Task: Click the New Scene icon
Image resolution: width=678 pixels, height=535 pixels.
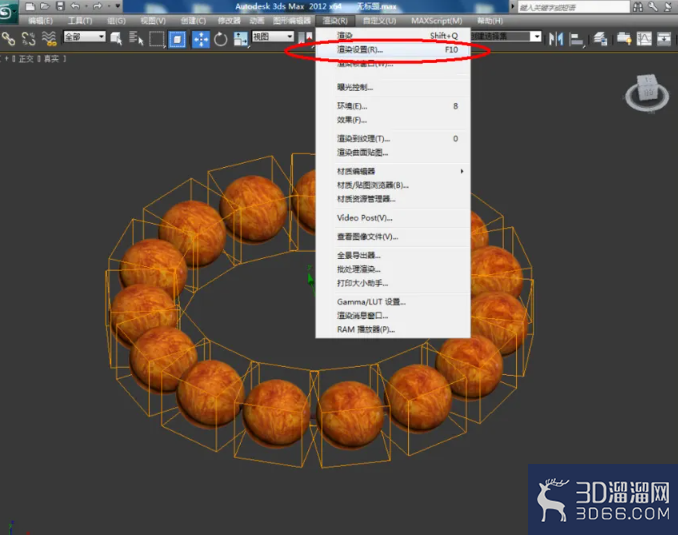Action: 30,6
